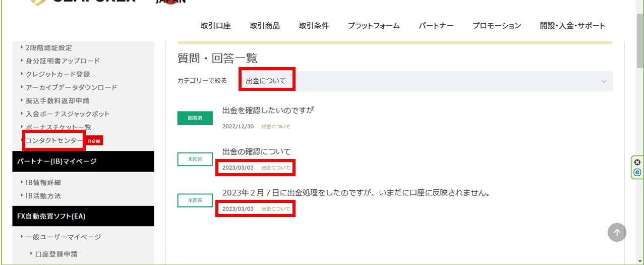
Task: Expand 一般ユーザーマイページ in sidebar
Action: (63, 237)
